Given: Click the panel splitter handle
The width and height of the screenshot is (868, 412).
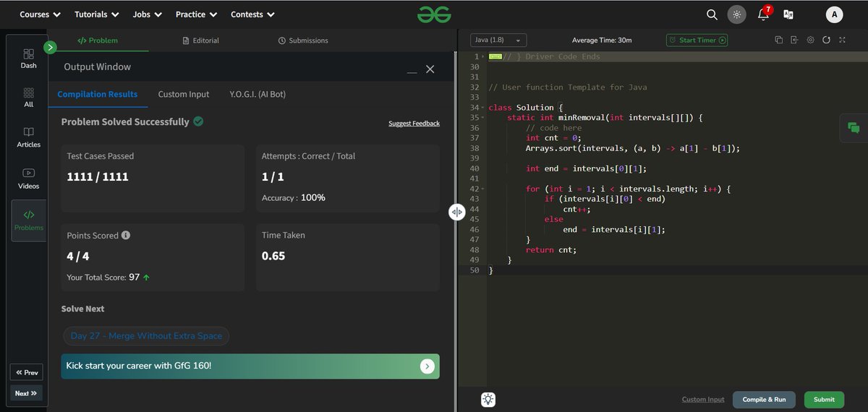Looking at the screenshot, I should pos(457,212).
